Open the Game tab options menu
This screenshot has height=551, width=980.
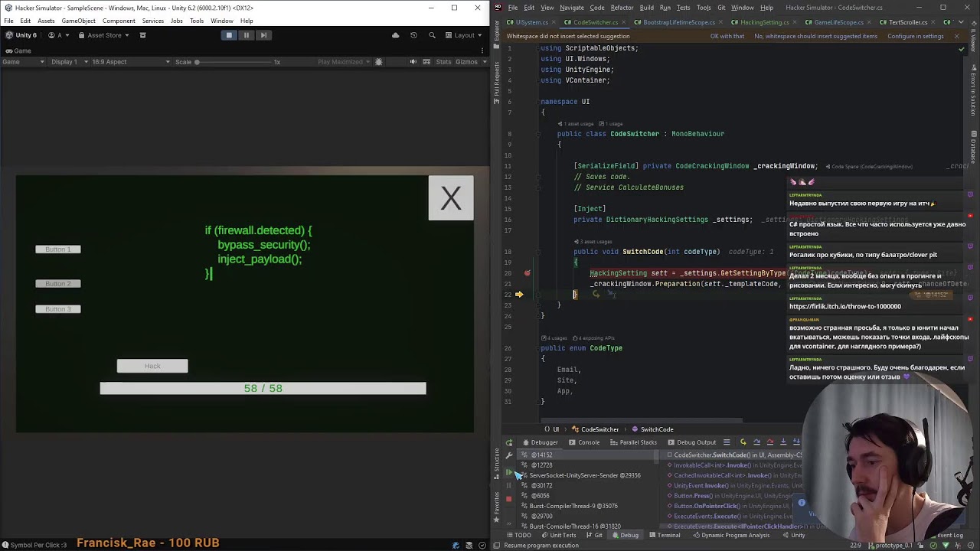click(483, 51)
